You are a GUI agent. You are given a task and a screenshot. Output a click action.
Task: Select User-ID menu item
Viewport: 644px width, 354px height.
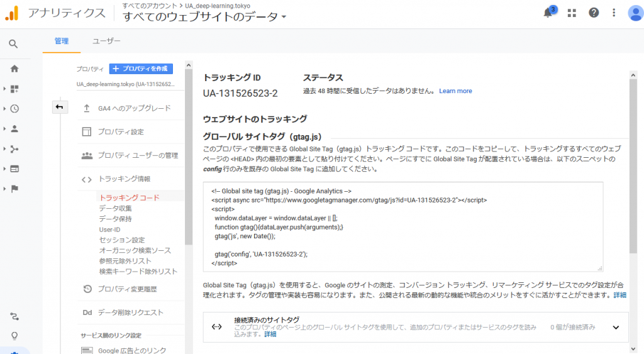109,230
